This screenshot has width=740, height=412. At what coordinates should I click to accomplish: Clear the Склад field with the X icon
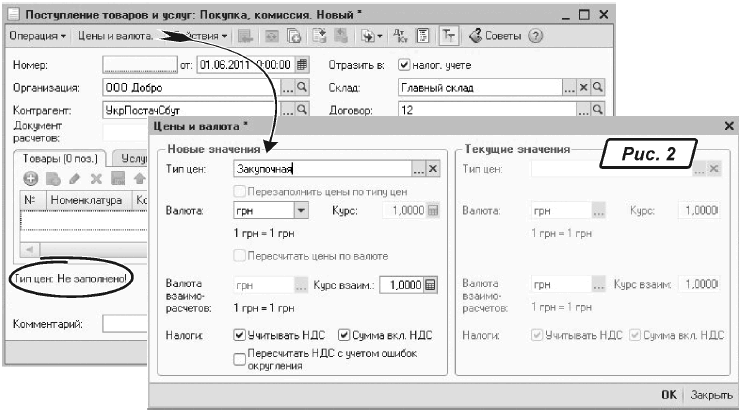[584, 88]
